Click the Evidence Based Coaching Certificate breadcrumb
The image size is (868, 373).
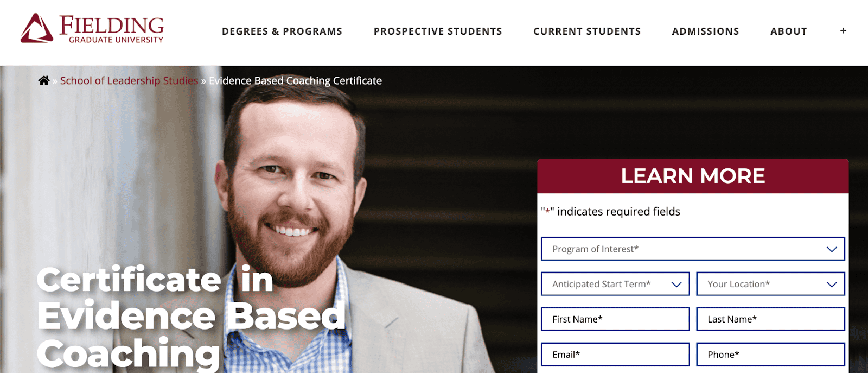pos(295,80)
